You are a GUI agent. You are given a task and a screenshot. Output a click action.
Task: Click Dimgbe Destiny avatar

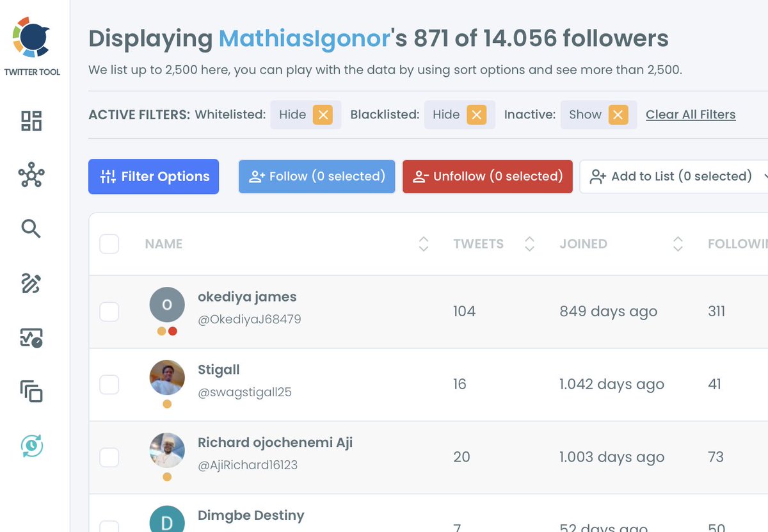click(x=167, y=519)
